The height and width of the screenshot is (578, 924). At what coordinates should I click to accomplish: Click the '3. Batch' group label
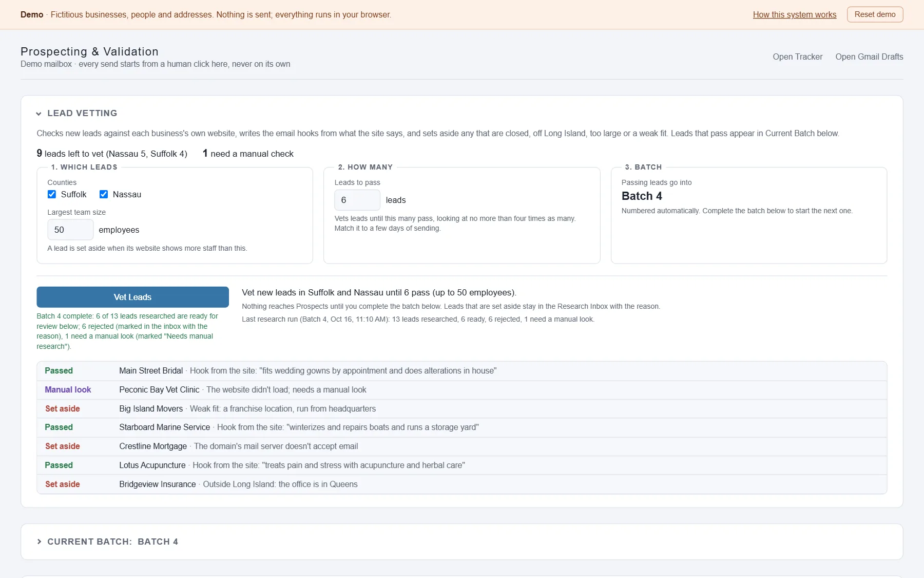pyautogui.click(x=643, y=167)
